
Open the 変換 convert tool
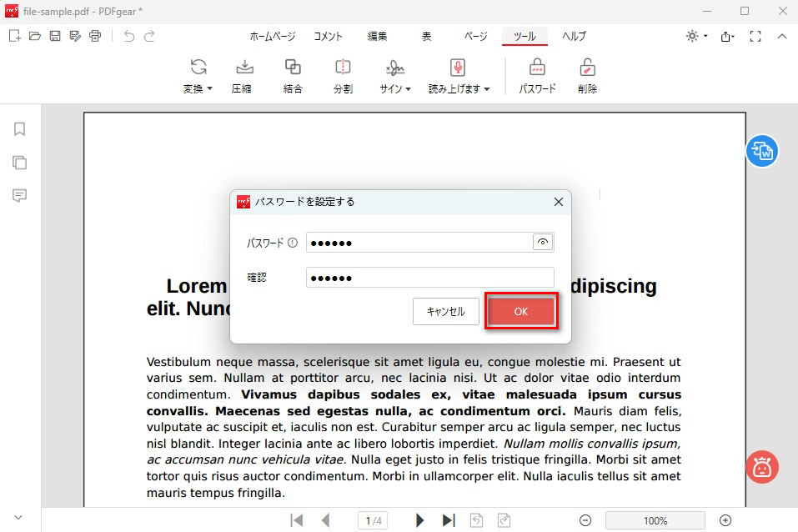pos(198,76)
